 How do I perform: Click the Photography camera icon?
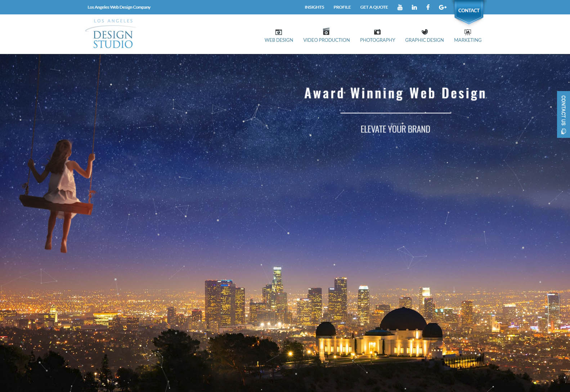[x=377, y=32]
